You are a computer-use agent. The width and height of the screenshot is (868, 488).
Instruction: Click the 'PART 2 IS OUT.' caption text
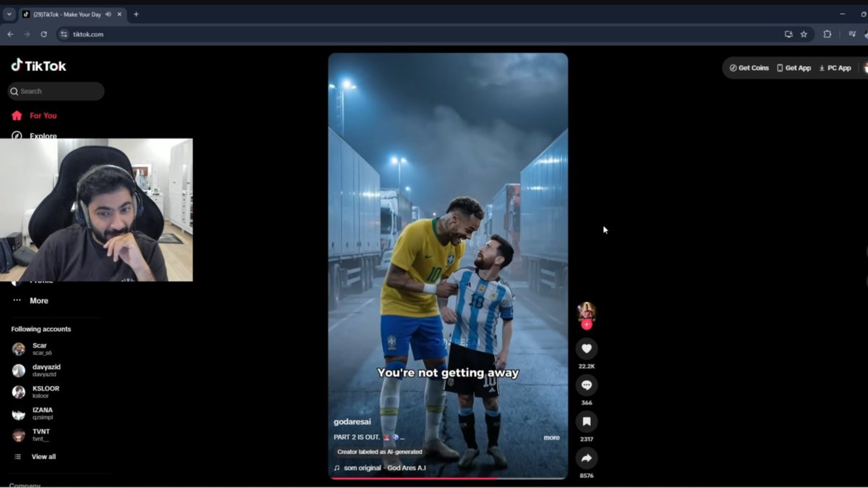click(357, 437)
